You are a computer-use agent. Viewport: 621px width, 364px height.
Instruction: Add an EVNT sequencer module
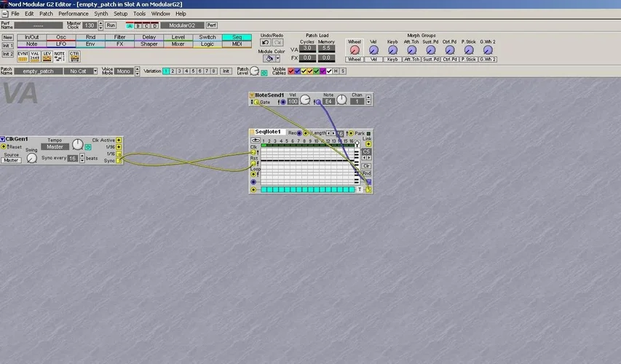[x=23, y=55]
